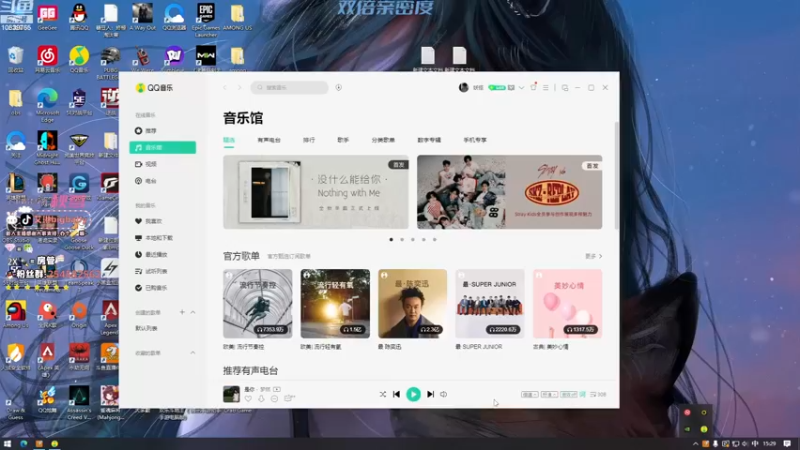
Task: Open the 网易云音乐 desktop shortcut
Action: pos(47,59)
